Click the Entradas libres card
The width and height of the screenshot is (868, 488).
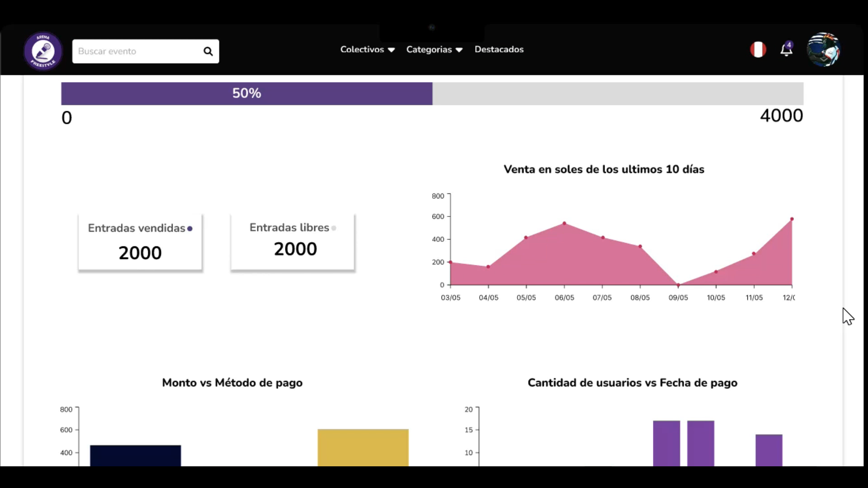pyautogui.click(x=292, y=242)
